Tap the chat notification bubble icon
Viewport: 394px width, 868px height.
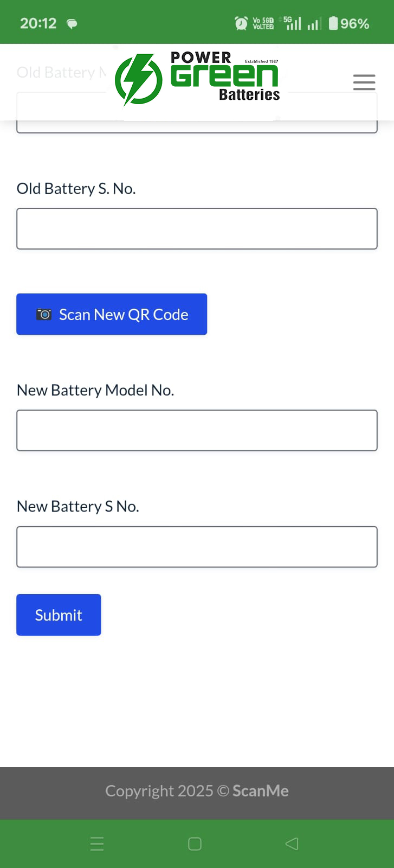(72, 23)
